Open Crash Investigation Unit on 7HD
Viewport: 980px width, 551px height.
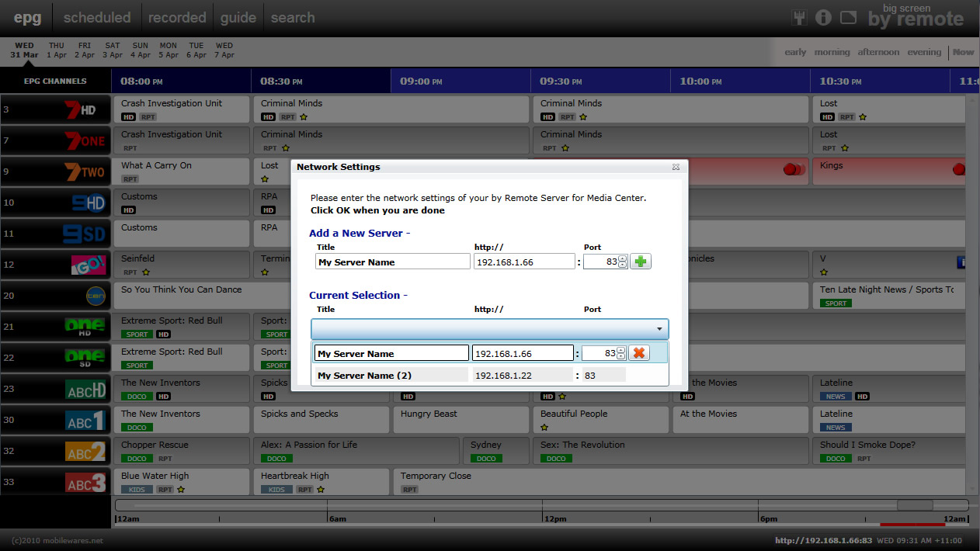[x=182, y=109]
